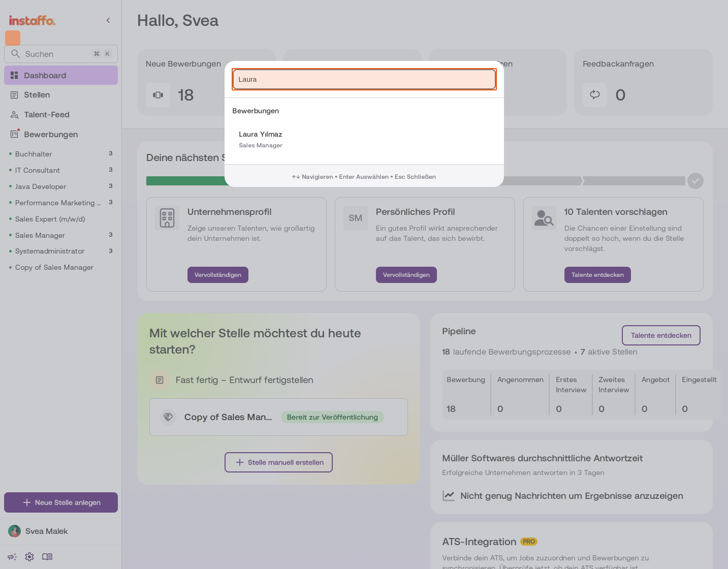Click the progress checkmark circle
This screenshot has height=569, width=728.
tap(695, 181)
